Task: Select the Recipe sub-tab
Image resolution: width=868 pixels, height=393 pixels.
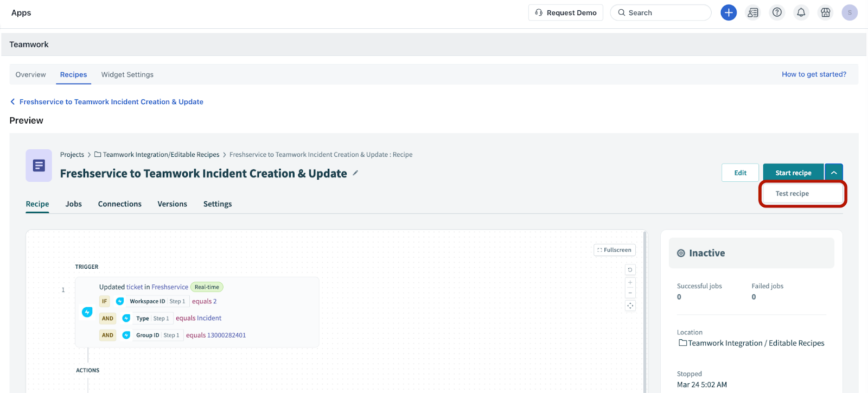Action: pyautogui.click(x=37, y=204)
